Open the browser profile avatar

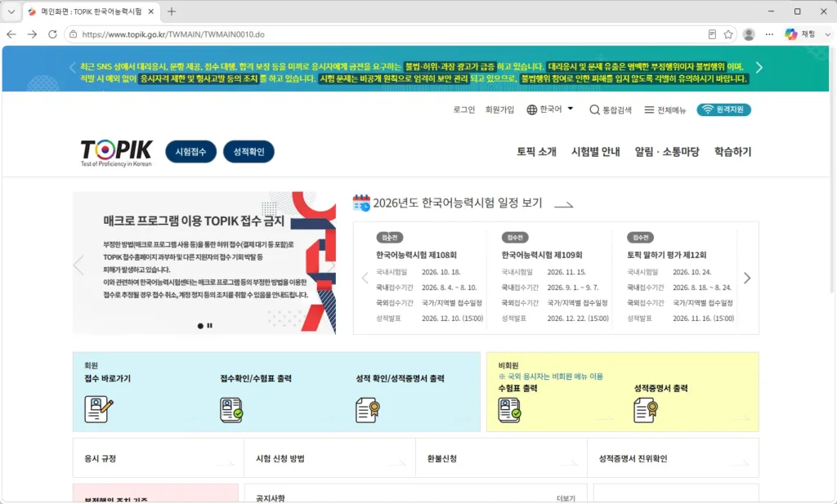click(x=749, y=34)
